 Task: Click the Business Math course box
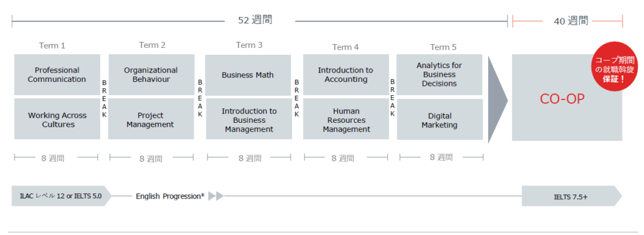248,75
